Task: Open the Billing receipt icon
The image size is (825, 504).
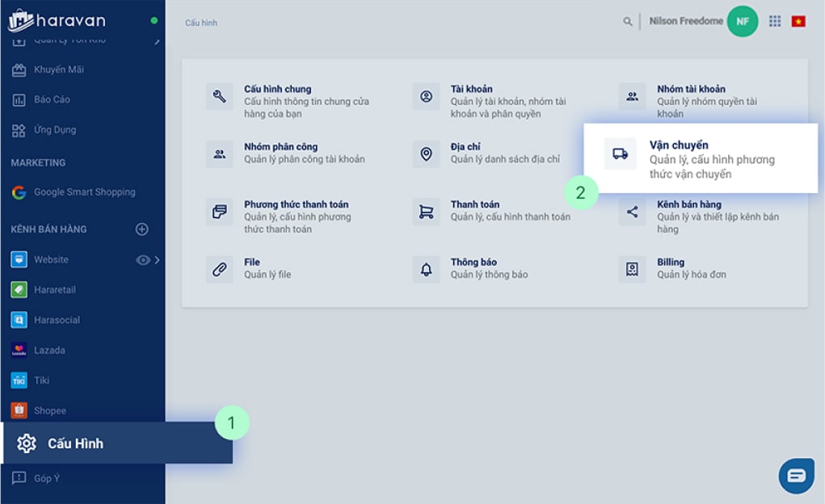Action: point(633,269)
